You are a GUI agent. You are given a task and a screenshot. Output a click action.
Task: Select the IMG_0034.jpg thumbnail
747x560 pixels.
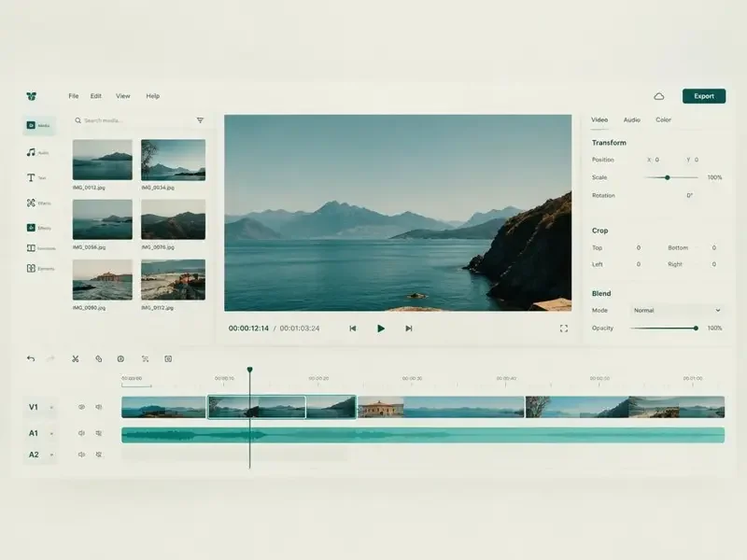[x=173, y=160]
